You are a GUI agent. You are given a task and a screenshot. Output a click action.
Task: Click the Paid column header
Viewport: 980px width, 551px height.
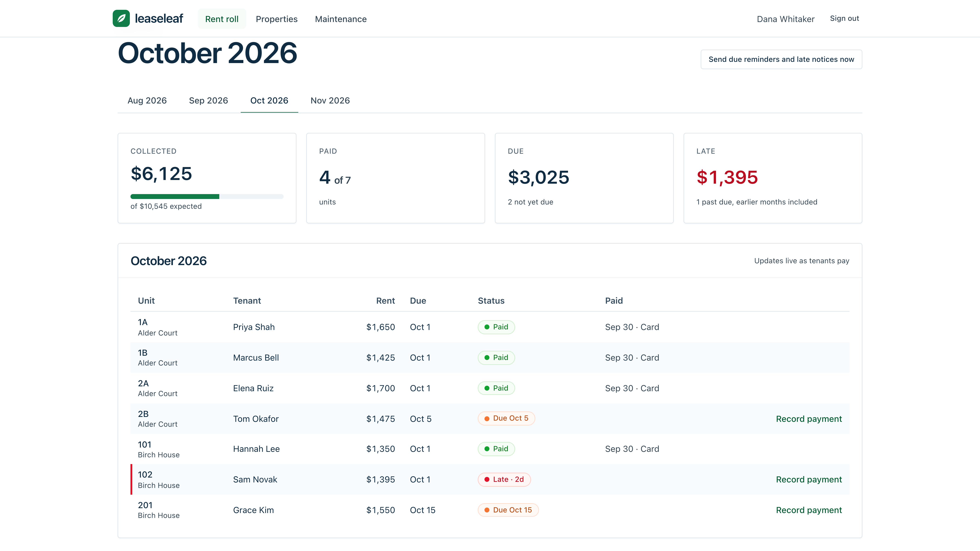(614, 300)
